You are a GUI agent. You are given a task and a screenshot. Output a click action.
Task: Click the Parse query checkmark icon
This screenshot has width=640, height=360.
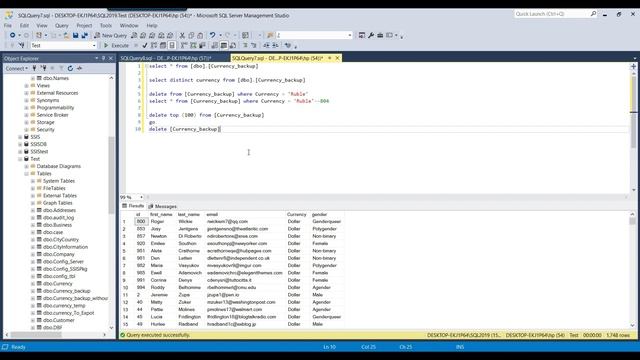click(x=144, y=45)
